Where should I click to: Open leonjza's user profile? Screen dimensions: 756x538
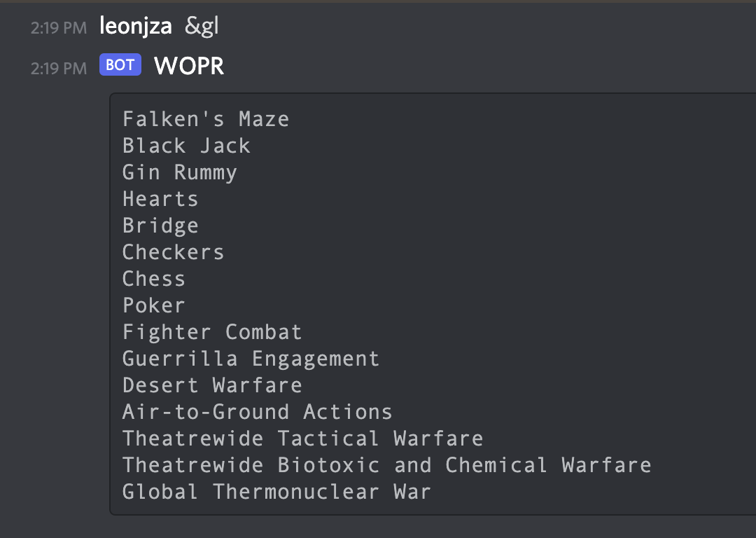pos(136,27)
